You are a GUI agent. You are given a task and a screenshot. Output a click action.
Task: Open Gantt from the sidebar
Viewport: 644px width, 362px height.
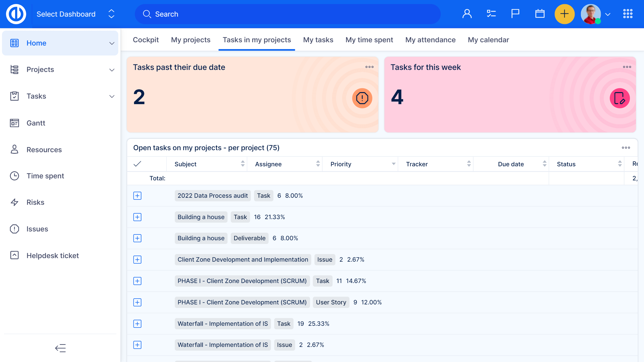click(36, 123)
